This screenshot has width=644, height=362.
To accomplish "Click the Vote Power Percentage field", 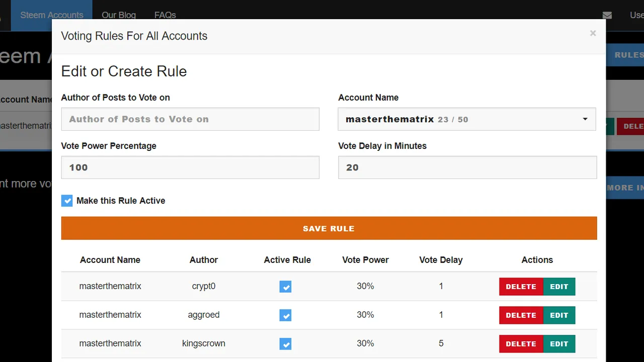I will click(x=190, y=167).
